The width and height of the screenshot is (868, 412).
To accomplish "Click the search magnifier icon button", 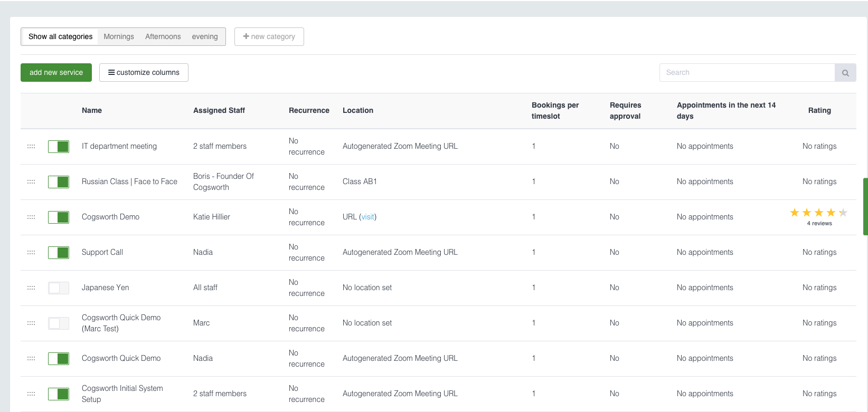I will pyautogui.click(x=845, y=73).
